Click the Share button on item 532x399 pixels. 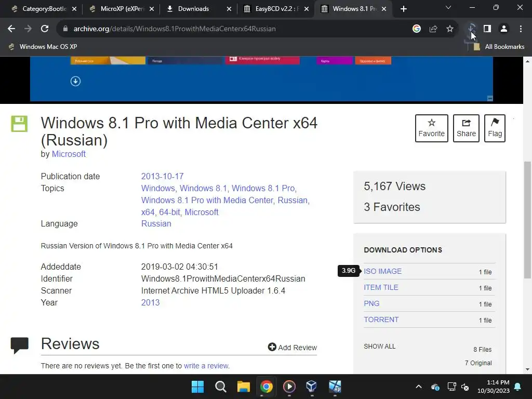coord(466,128)
